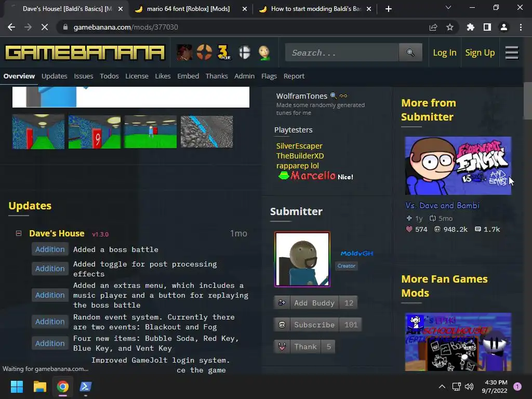The width and height of the screenshot is (532, 399).
Task: Open the Vs. Dave and Bambi link
Action: 443,205
